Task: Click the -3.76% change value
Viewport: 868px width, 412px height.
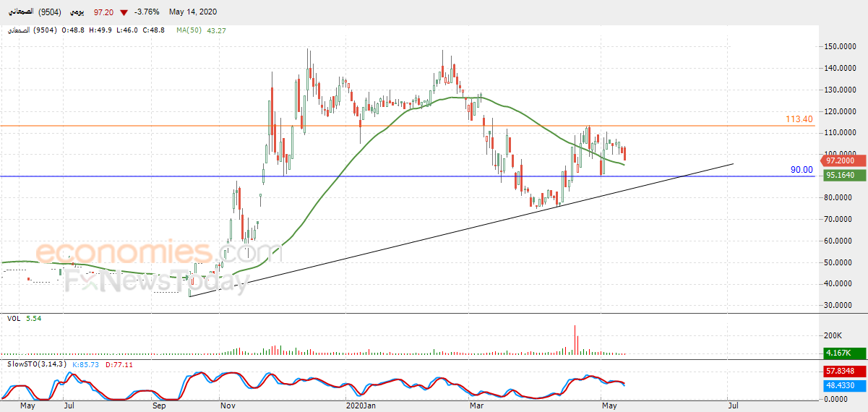Action: [x=147, y=13]
